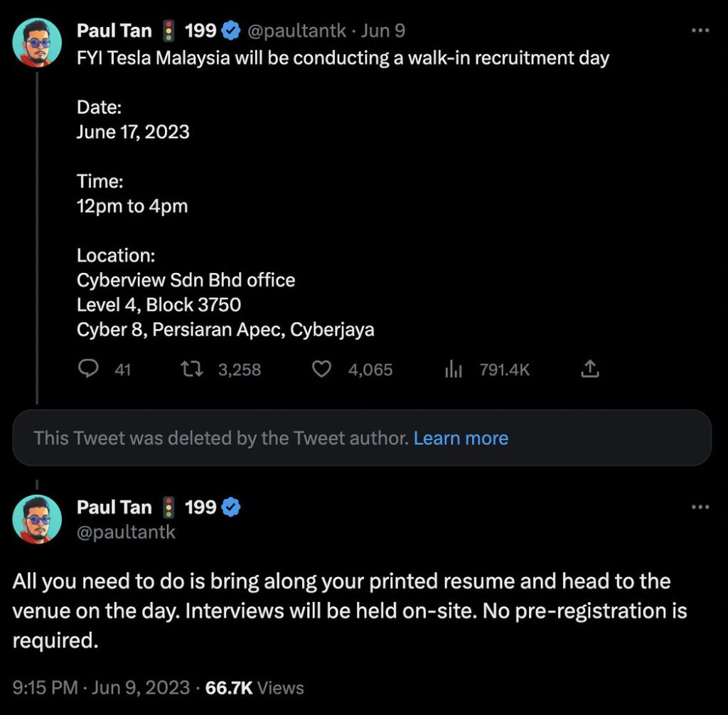The width and height of the screenshot is (728, 715).
Task: Click the 9:15 PM Jun 9, 2023 timestamp
Action: click(x=101, y=687)
